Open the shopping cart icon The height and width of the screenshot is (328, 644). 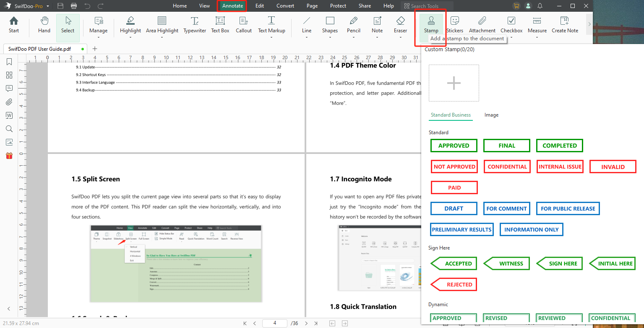coord(516,6)
